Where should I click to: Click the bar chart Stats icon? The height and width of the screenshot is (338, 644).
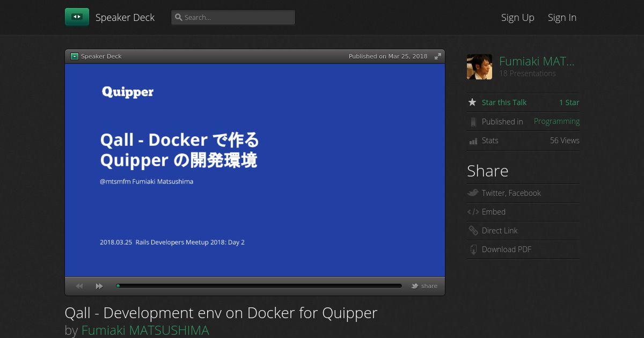click(x=473, y=141)
